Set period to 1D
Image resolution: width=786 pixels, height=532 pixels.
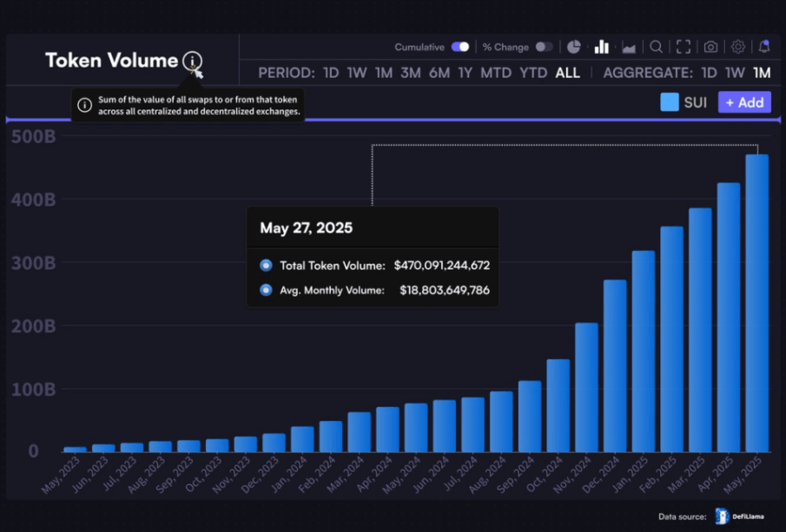pyautogui.click(x=331, y=73)
